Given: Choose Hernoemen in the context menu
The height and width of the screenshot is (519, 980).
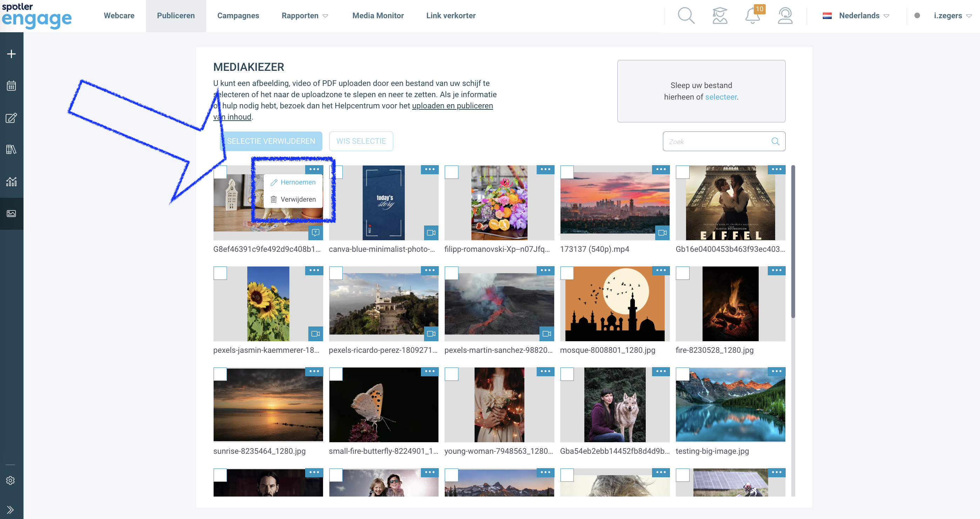Looking at the screenshot, I should [293, 182].
